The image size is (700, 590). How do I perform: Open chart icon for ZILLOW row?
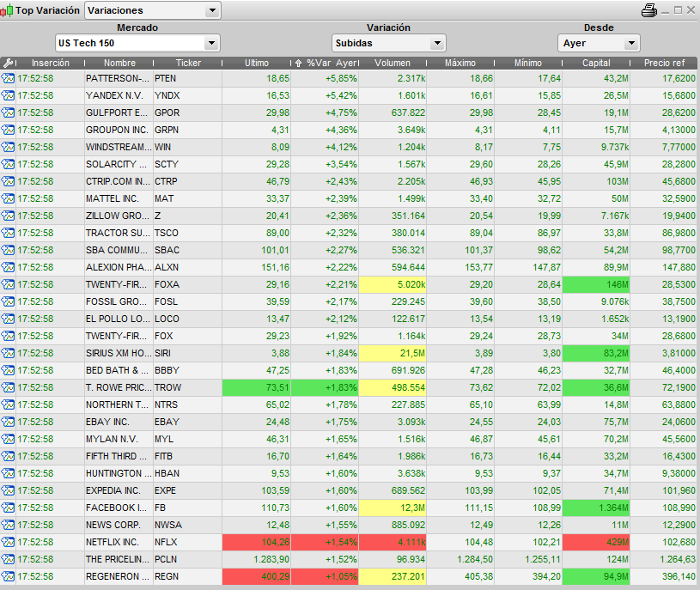(x=8, y=216)
